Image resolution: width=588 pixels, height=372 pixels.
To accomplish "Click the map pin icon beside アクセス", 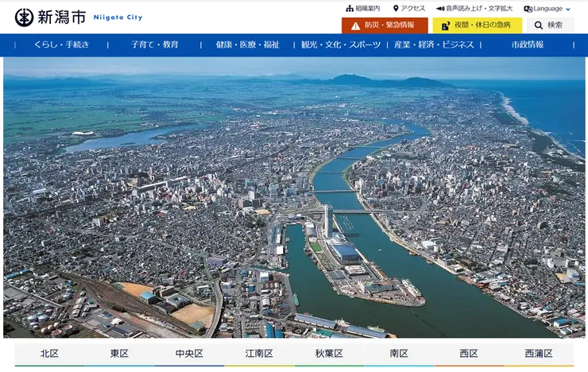I will pyautogui.click(x=396, y=8).
